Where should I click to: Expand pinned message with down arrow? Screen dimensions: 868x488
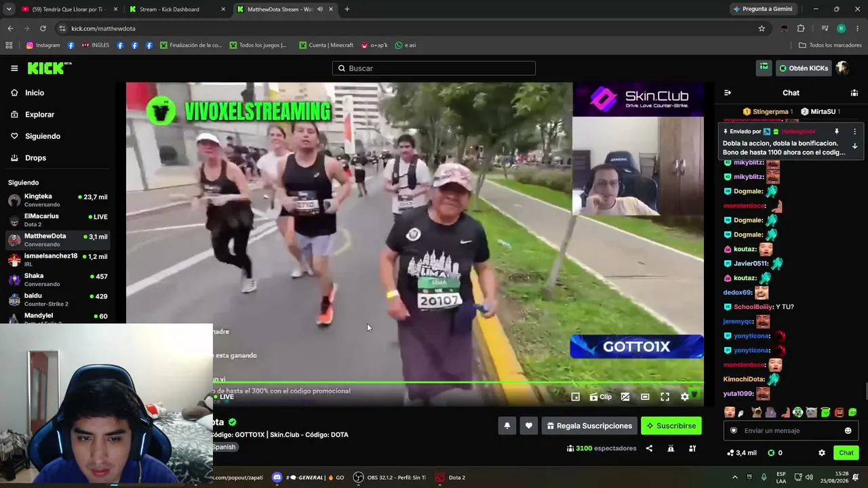point(854,146)
